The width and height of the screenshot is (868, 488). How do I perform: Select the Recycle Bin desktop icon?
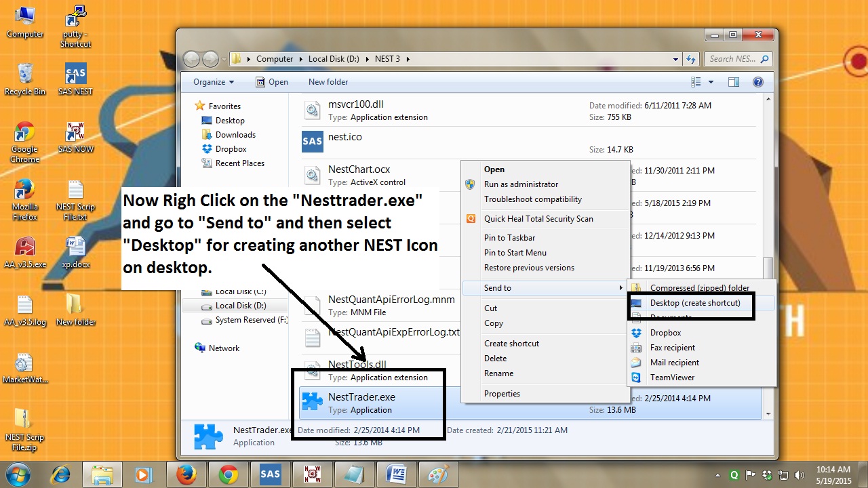pyautogui.click(x=25, y=79)
